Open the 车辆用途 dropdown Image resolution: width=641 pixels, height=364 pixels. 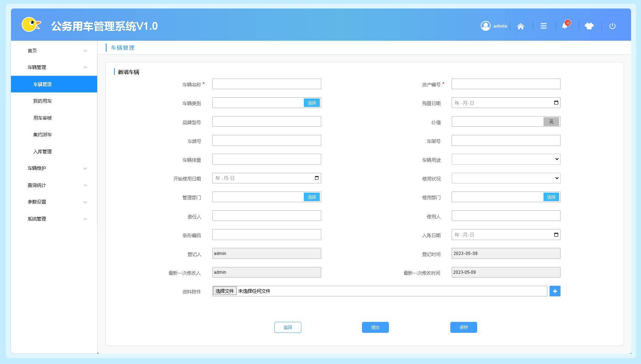click(x=506, y=159)
